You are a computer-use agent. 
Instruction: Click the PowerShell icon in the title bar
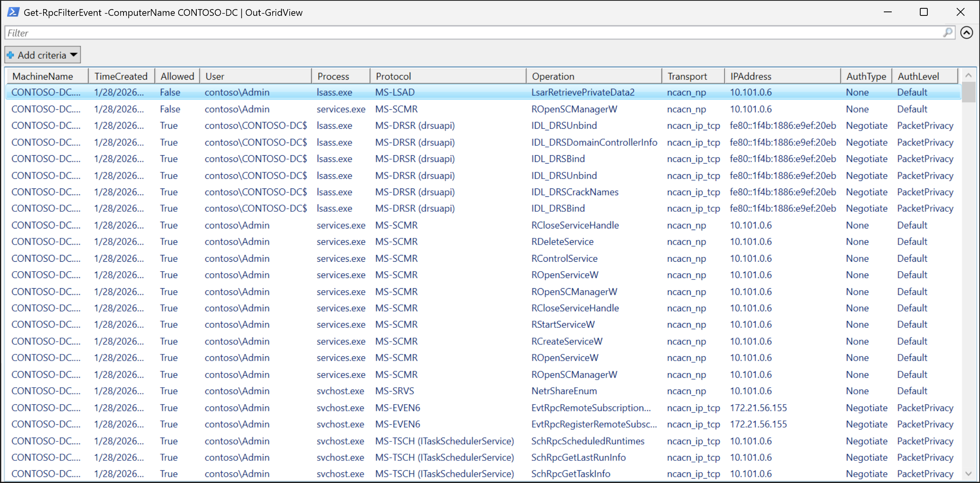[13, 12]
